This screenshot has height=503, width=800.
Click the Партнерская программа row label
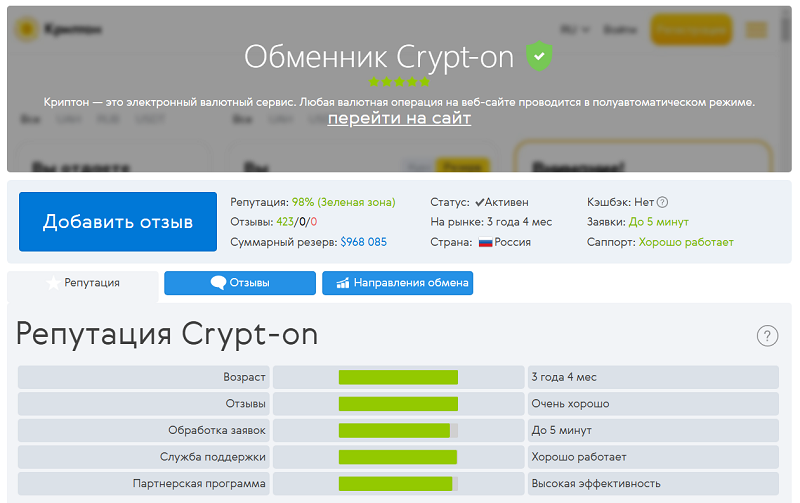pos(199,483)
